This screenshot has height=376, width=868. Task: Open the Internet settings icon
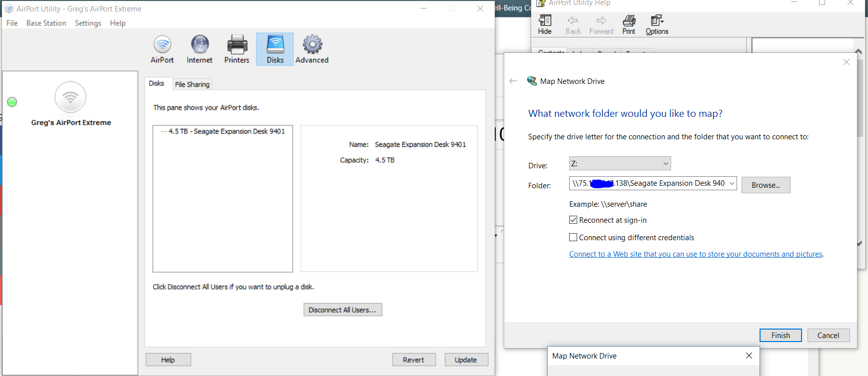click(x=199, y=49)
